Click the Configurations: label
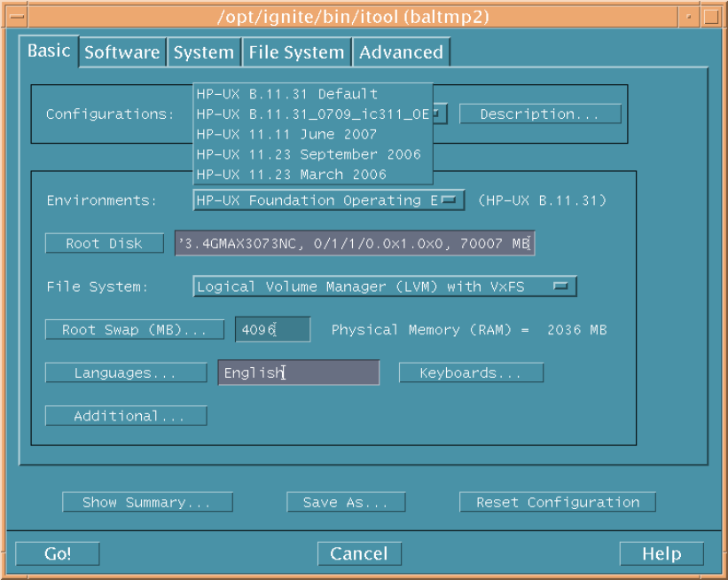Screen dimensions: 728x580 [x=110, y=114]
